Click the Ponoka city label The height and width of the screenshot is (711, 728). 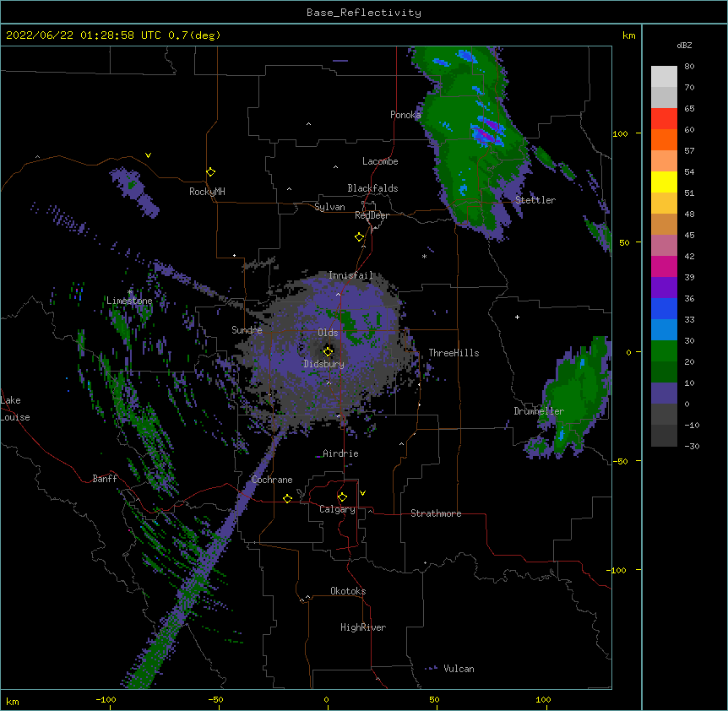[x=405, y=115]
